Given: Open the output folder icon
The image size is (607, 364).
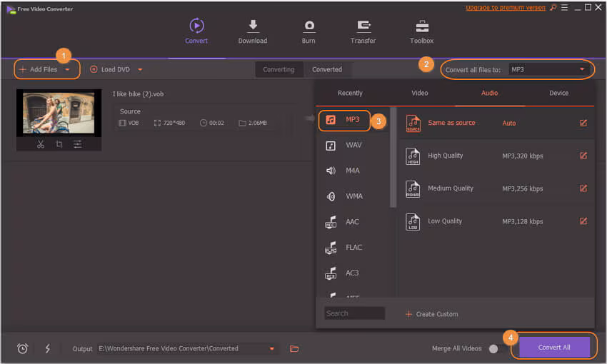Looking at the screenshot, I should click(294, 348).
